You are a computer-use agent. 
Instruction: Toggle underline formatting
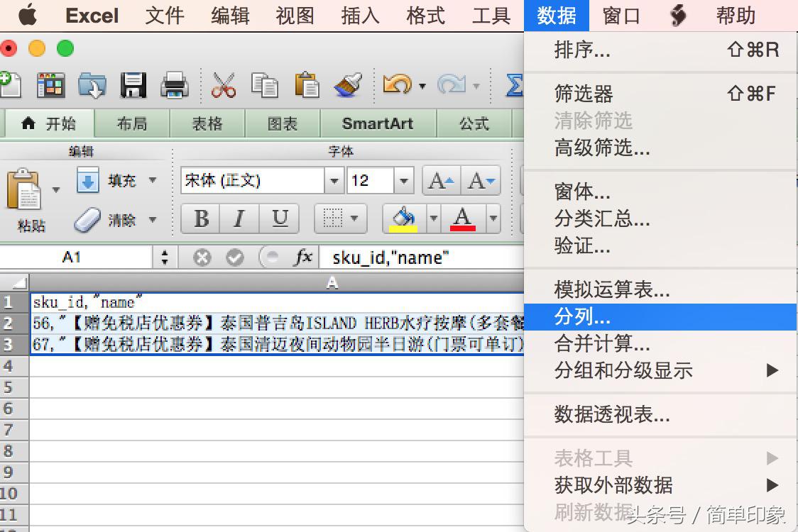(279, 218)
